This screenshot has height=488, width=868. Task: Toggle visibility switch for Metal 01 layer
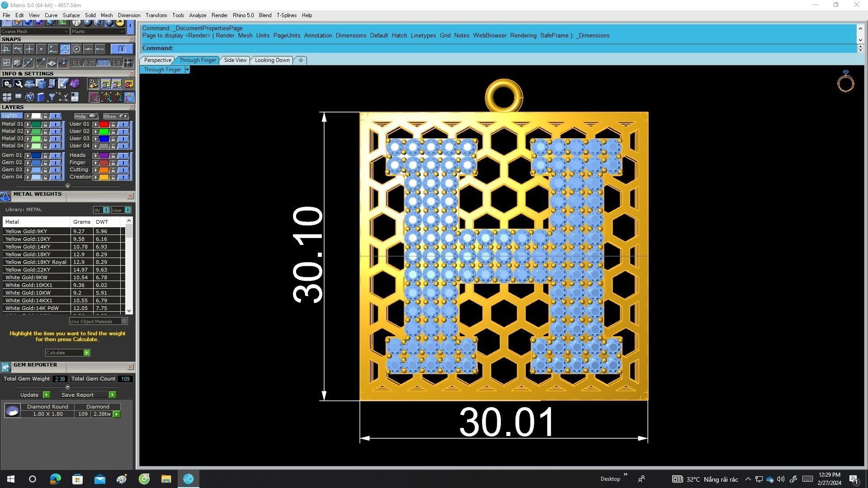tap(55, 124)
